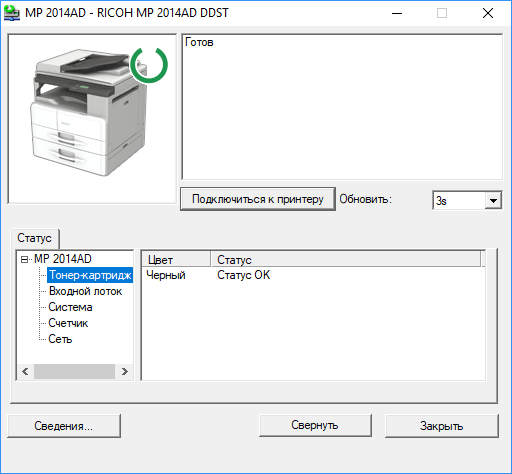Click the Свернуть button
The width and height of the screenshot is (512, 474).
click(x=315, y=425)
